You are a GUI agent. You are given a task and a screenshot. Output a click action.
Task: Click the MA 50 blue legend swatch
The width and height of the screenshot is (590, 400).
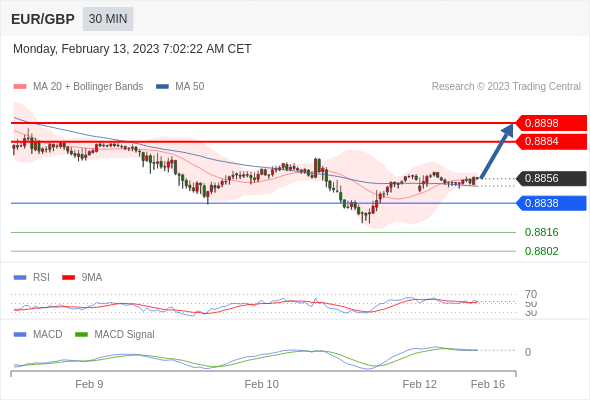[x=162, y=87]
